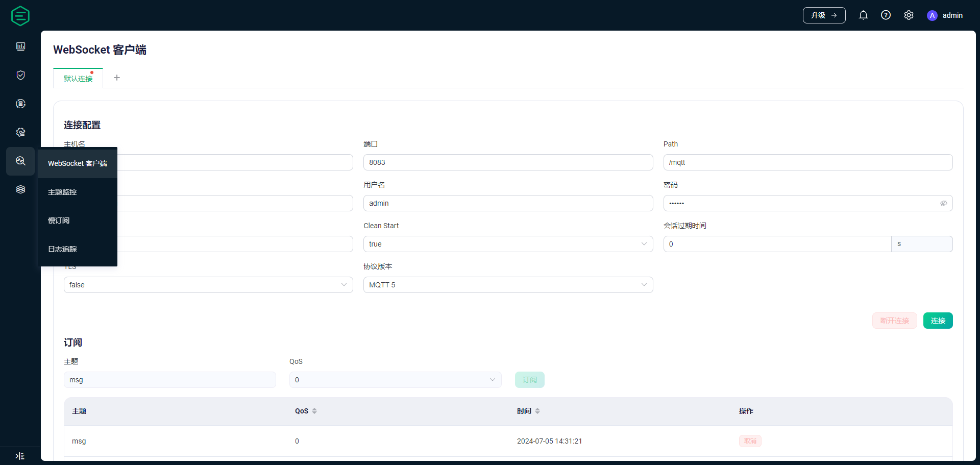Open the data integration sidebar icon
Image resolution: width=980 pixels, height=465 pixels.
[x=20, y=104]
